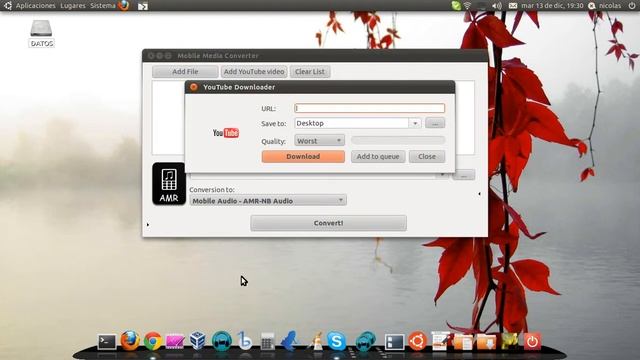Viewport: 640px width, 360px height.
Task: Open the calculator icon in the dock
Action: [x=267, y=342]
